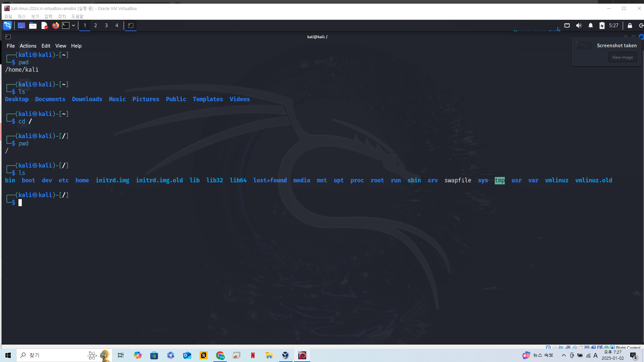
Task: Click the Ethernet network status icon
Action: point(567,25)
